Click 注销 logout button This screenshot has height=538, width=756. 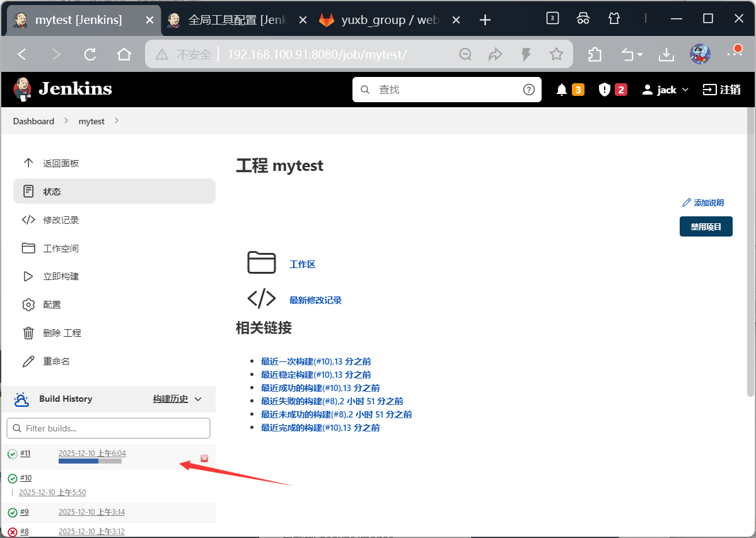[x=721, y=90]
